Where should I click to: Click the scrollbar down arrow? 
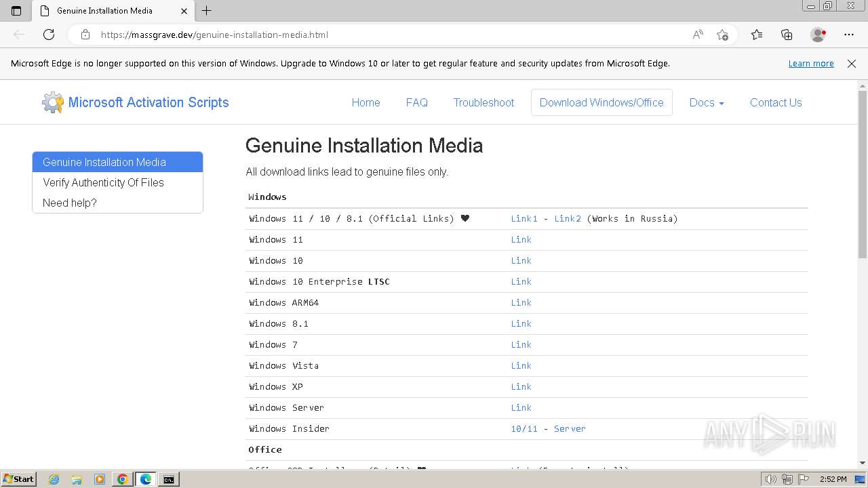pos(863,463)
